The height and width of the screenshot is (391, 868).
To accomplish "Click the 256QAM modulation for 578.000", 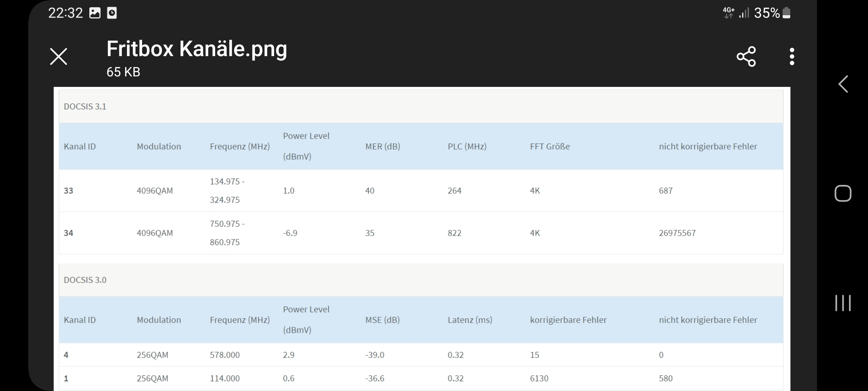I will click(152, 355).
